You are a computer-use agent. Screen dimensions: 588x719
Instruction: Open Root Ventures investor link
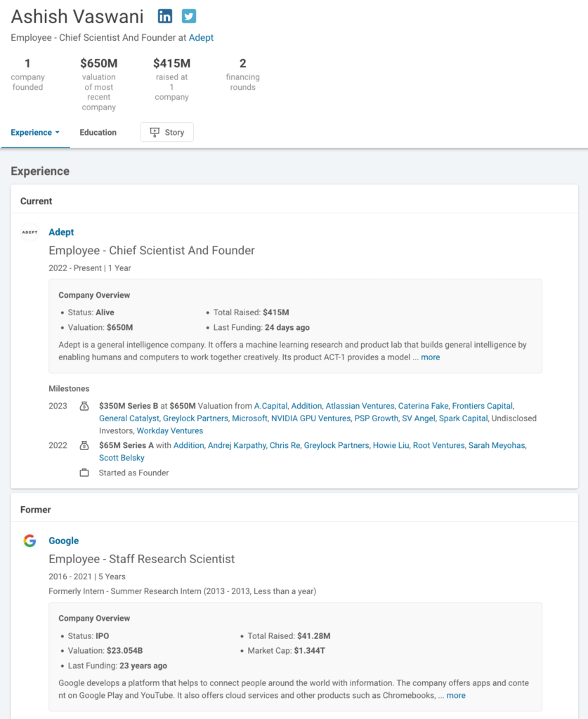click(438, 445)
